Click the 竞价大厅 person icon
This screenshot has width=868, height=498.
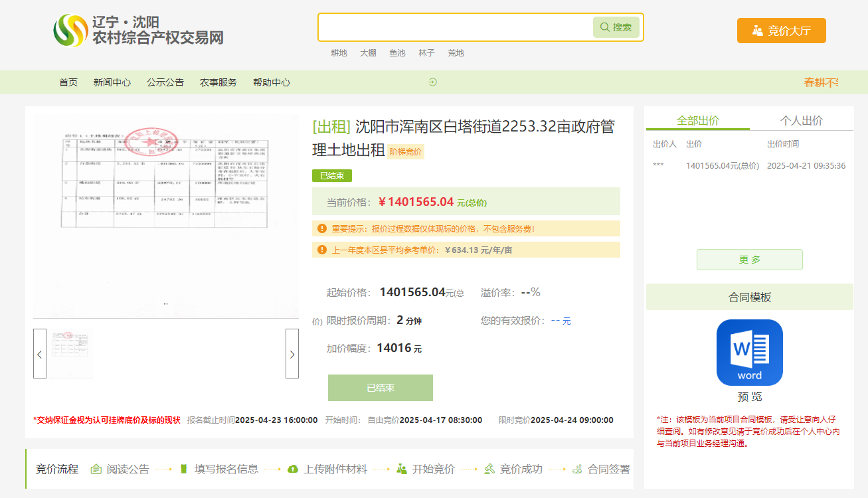point(757,31)
